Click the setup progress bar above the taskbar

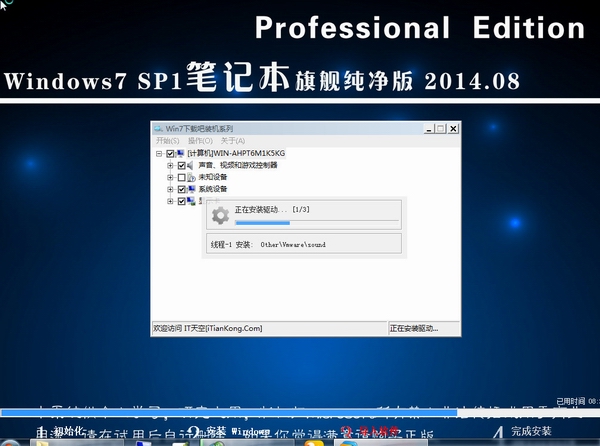tap(300, 413)
